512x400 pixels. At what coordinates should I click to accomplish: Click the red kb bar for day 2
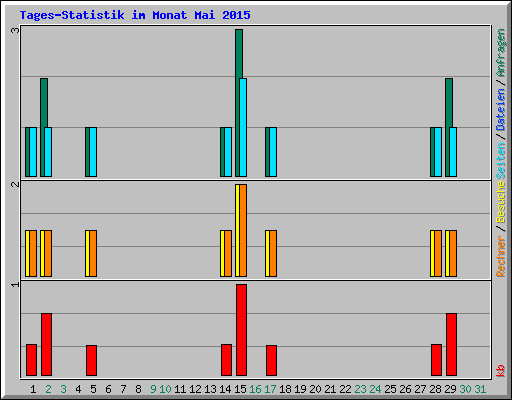(46, 344)
